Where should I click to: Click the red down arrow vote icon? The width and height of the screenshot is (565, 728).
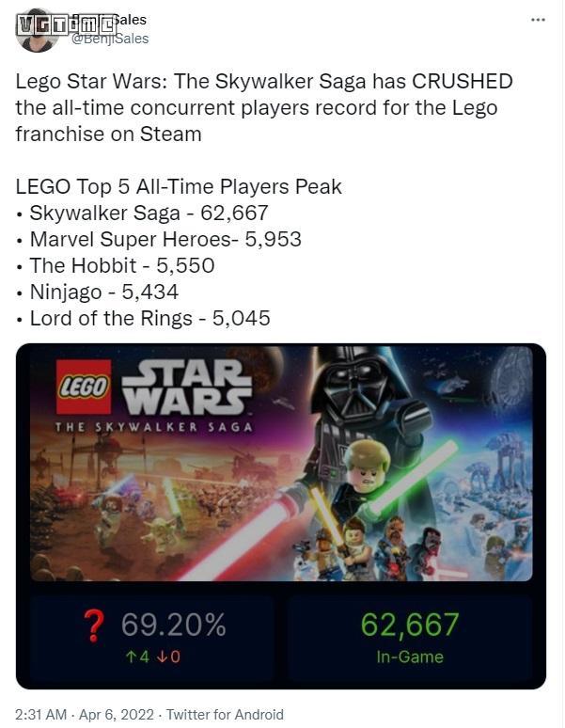161,657
